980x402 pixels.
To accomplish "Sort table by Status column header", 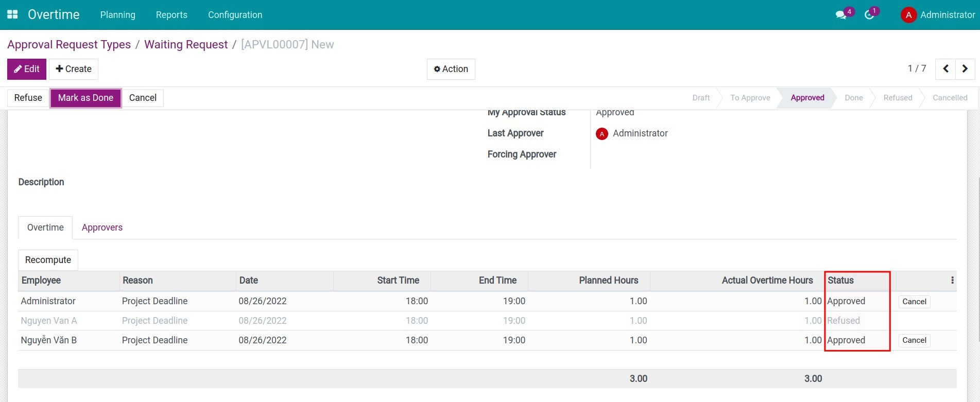I will pyautogui.click(x=840, y=281).
